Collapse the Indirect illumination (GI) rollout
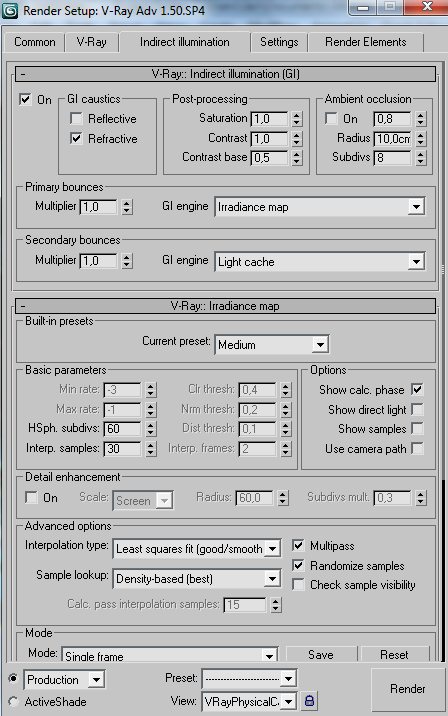Image resolution: width=448 pixels, height=716 pixels. click(225, 74)
